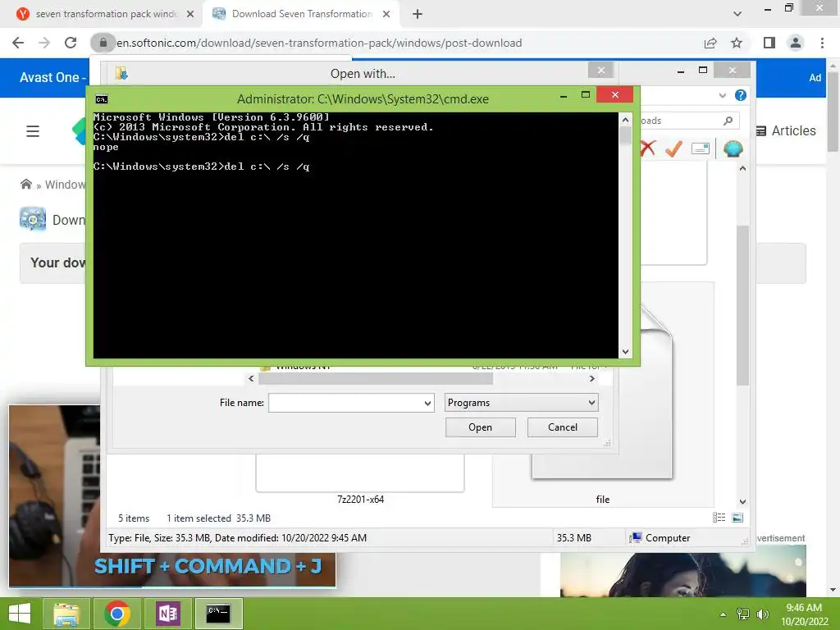
Task: Click the site lock icon in address bar
Action: point(103,43)
